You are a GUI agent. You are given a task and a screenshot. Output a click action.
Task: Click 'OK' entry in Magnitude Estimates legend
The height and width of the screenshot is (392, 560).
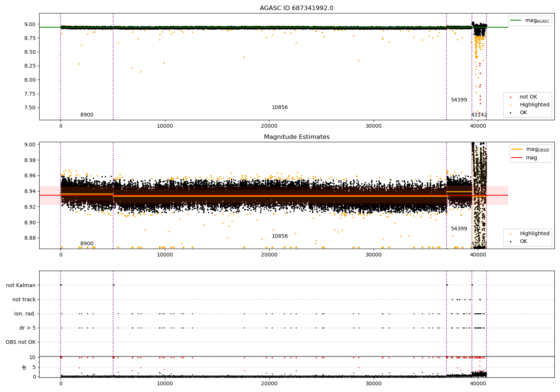pyautogui.click(x=523, y=242)
